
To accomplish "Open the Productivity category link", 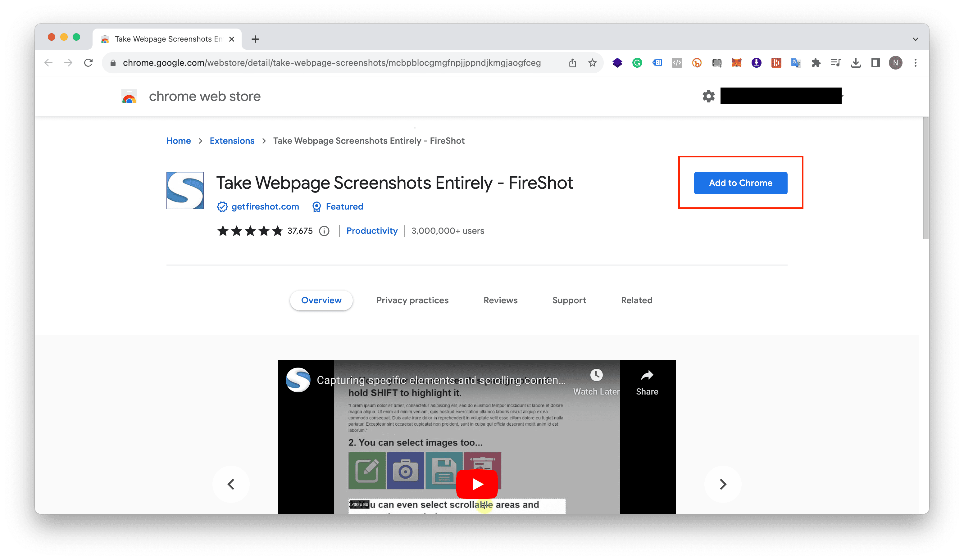I will coord(372,231).
